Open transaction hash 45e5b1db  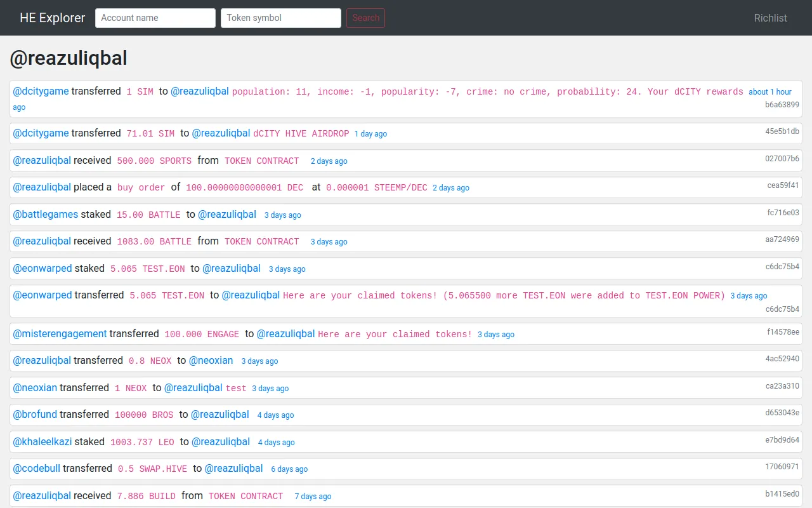click(x=782, y=131)
